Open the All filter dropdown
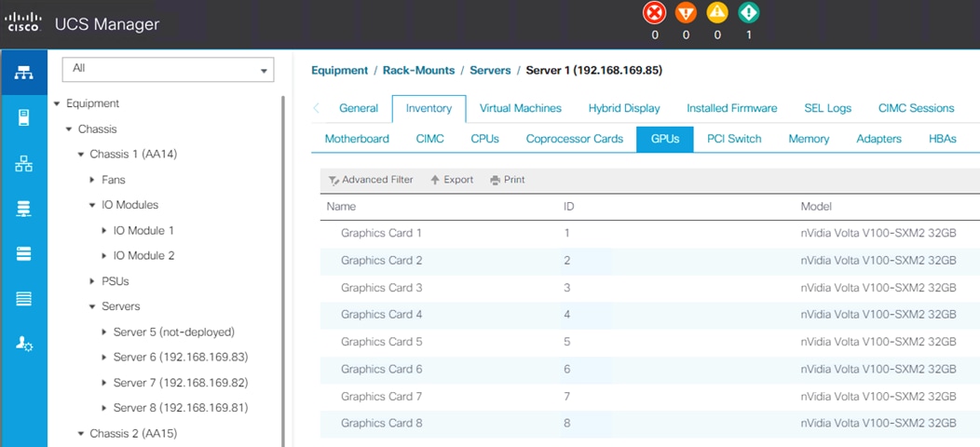980x447 pixels. (168, 69)
